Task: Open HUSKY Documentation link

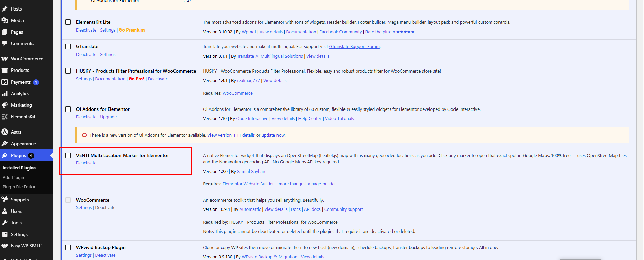Action: [x=110, y=79]
